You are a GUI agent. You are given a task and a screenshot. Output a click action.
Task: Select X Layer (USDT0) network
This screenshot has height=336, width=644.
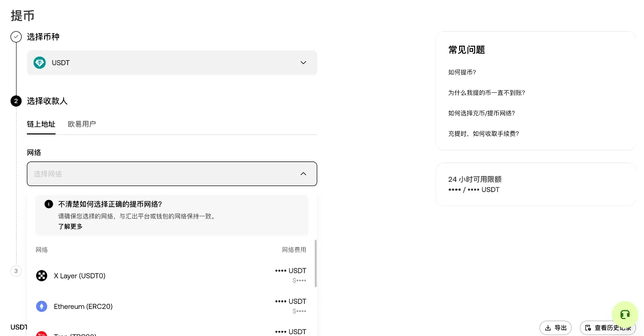(x=171, y=275)
